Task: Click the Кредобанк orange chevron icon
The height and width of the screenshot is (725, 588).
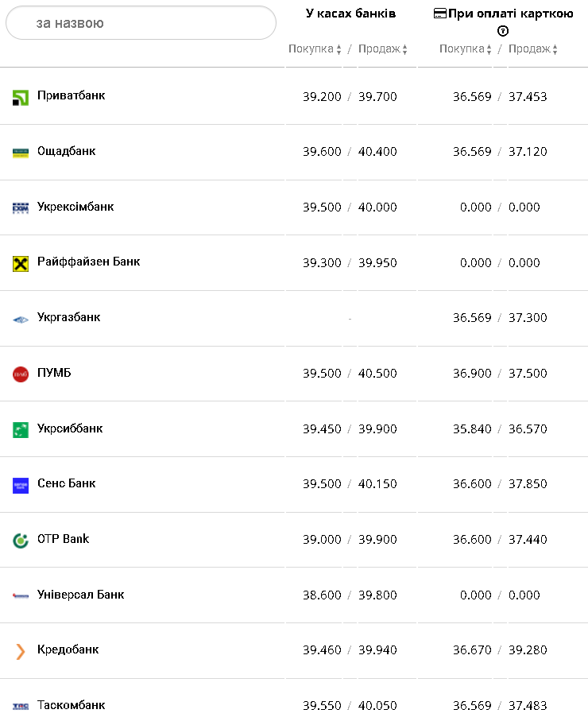Action: [x=21, y=651]
